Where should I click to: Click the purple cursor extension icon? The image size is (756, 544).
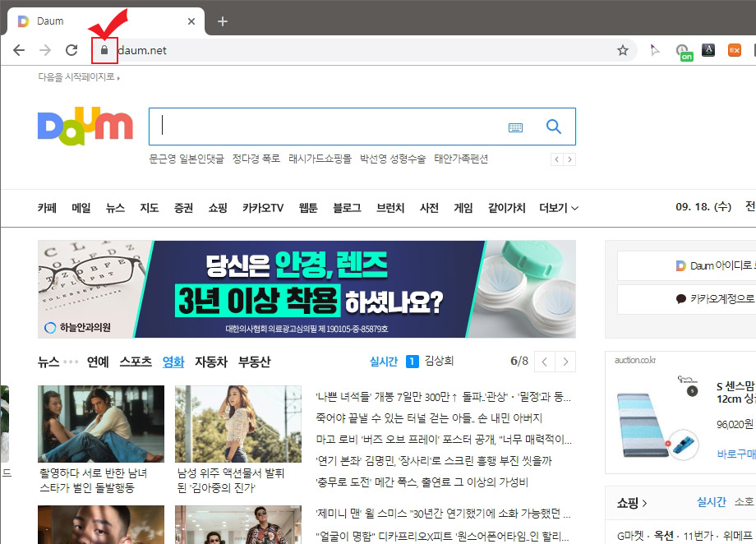tap(654, 50)
